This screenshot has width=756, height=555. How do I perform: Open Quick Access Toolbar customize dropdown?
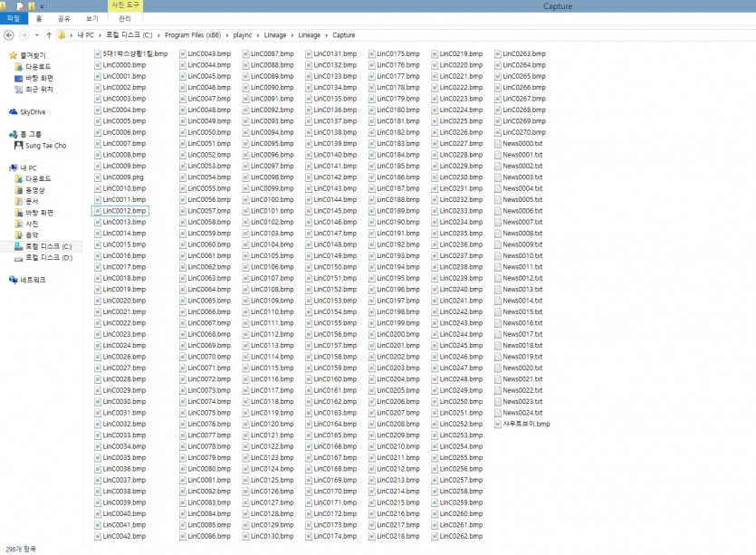point(43,6)
